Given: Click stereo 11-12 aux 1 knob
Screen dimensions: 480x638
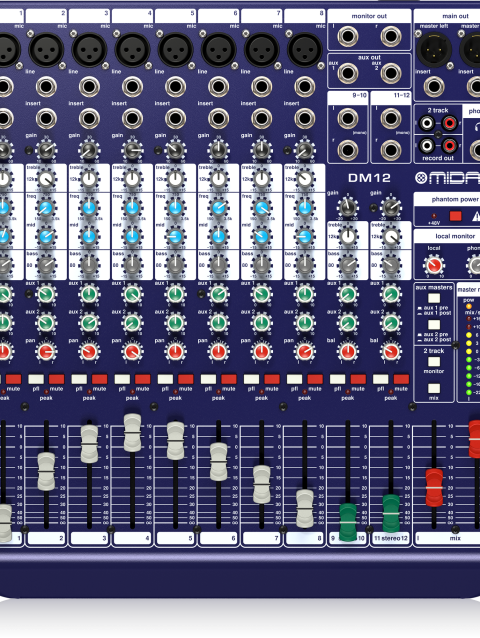Looking at the screenshot, I should point(391,294).
